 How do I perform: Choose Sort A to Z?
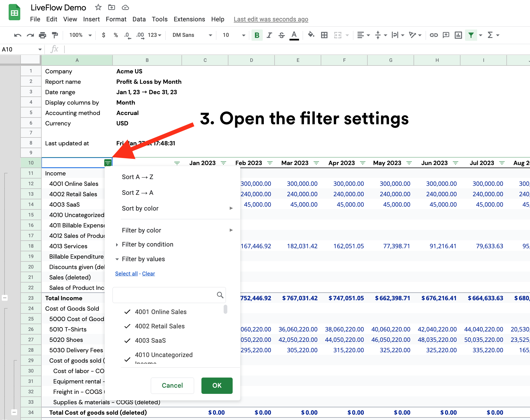pyautogui.click(x=172, y=177)
